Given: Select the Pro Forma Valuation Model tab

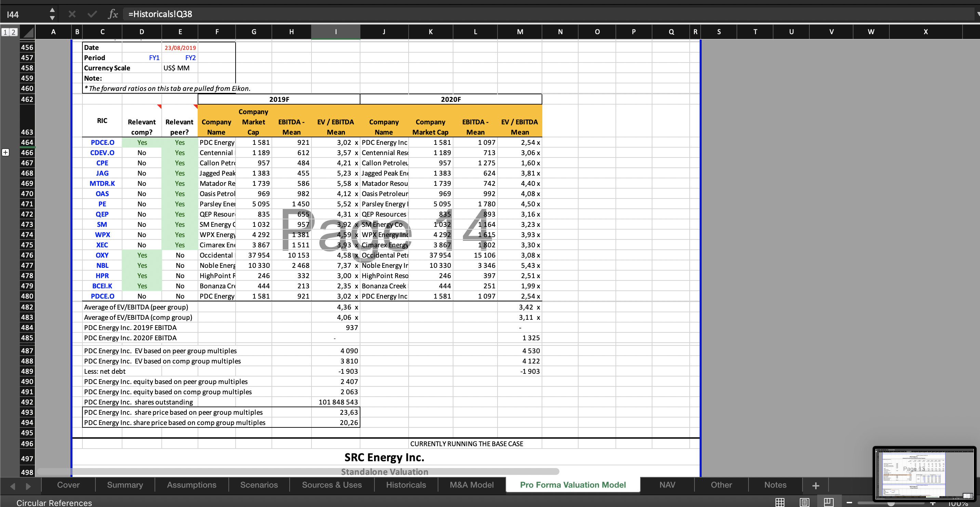Looking at the screenshot, I should [x=572, y=484].
